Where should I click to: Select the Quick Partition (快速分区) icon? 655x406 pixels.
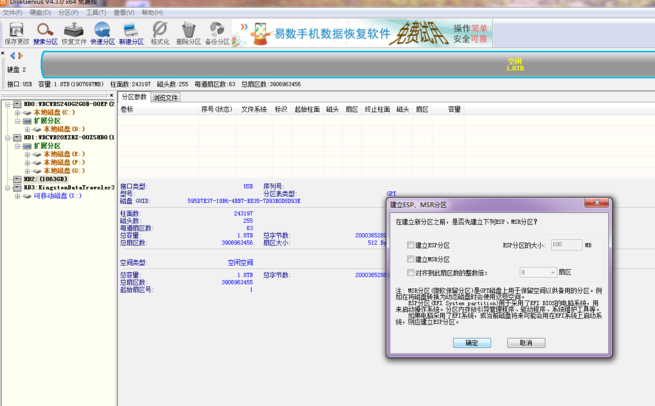(101, 35)
